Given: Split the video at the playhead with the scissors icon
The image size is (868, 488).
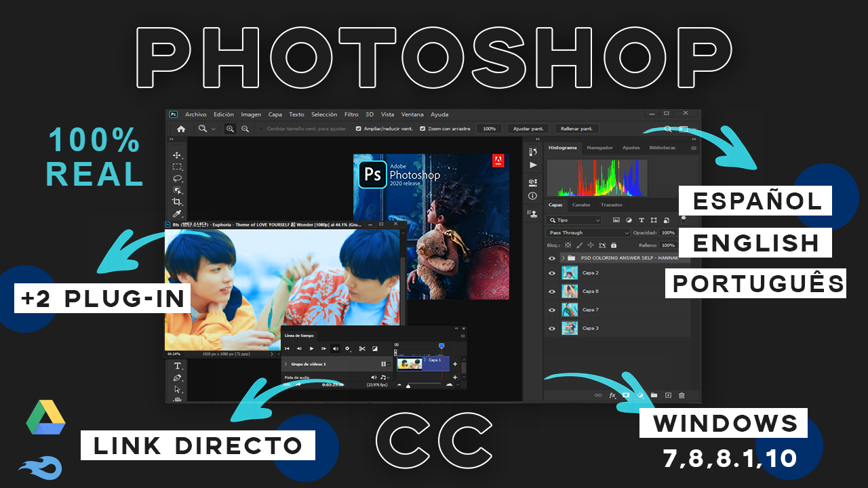Looking at the screenshot, I should pos(363,348).
